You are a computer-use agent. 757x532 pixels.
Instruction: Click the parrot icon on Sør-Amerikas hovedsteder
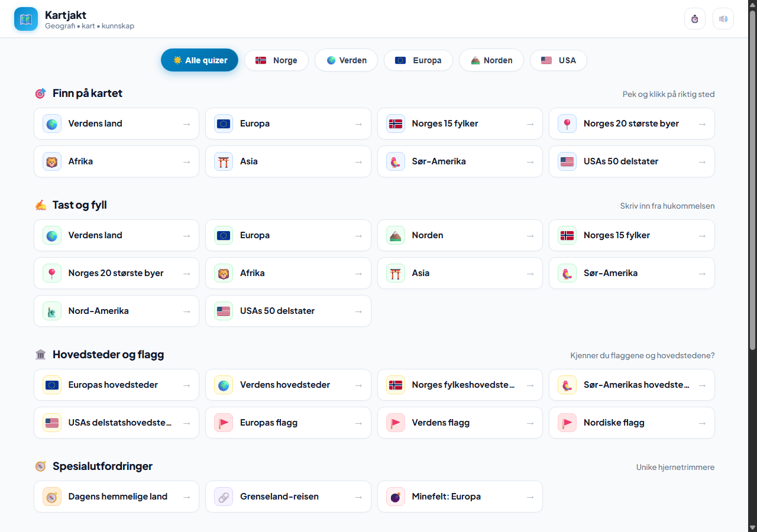point(567,385)
